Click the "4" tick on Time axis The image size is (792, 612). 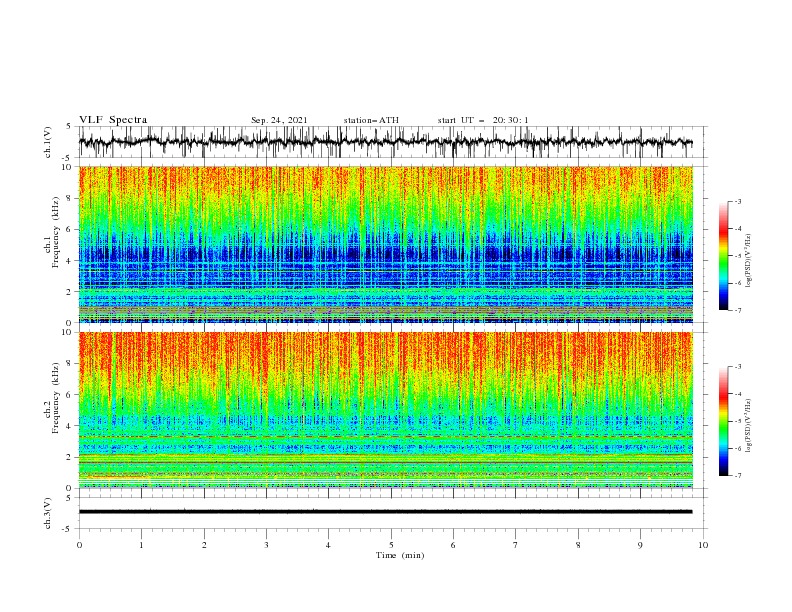click(x=328, y=545)
